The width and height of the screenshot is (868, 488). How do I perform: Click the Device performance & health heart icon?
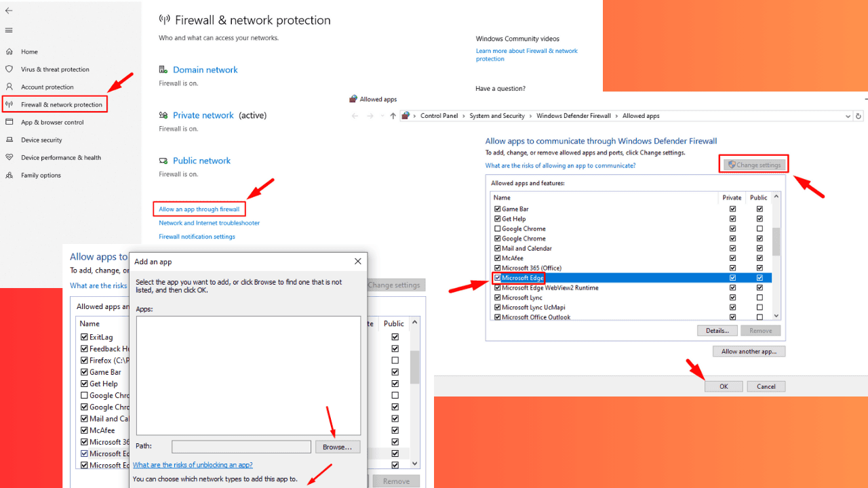click(9, 157)
